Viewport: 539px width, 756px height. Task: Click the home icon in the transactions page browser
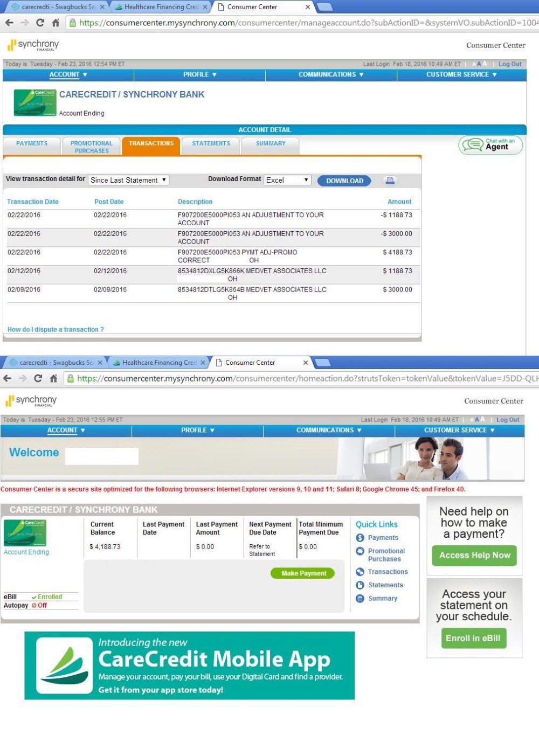[x=56, y=23]
